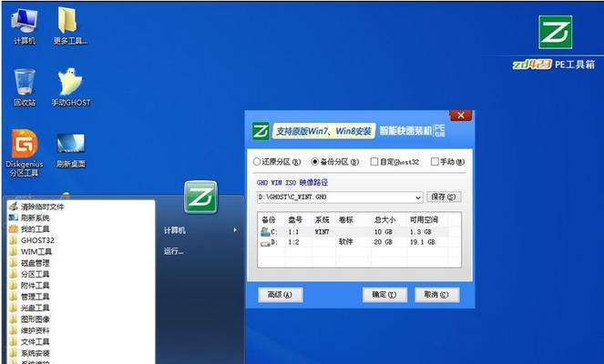
Task: Select the 还原分区 radio button
Action: (x=257, y=162)
